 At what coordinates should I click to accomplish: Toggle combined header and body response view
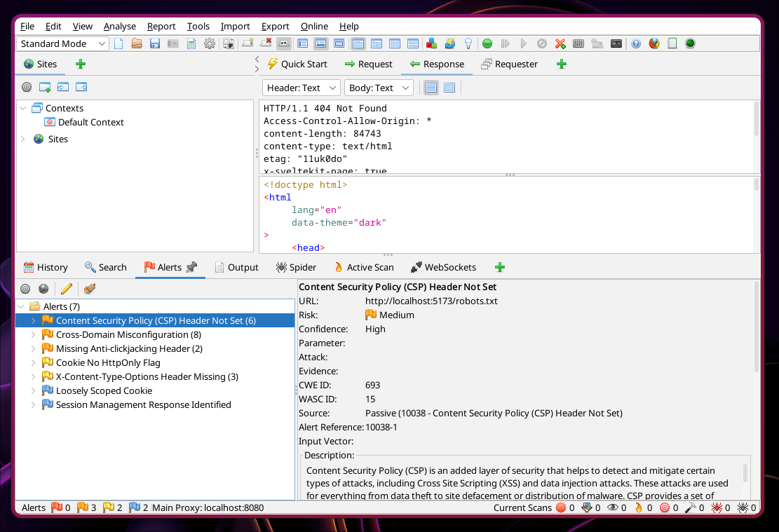point(449,88)
